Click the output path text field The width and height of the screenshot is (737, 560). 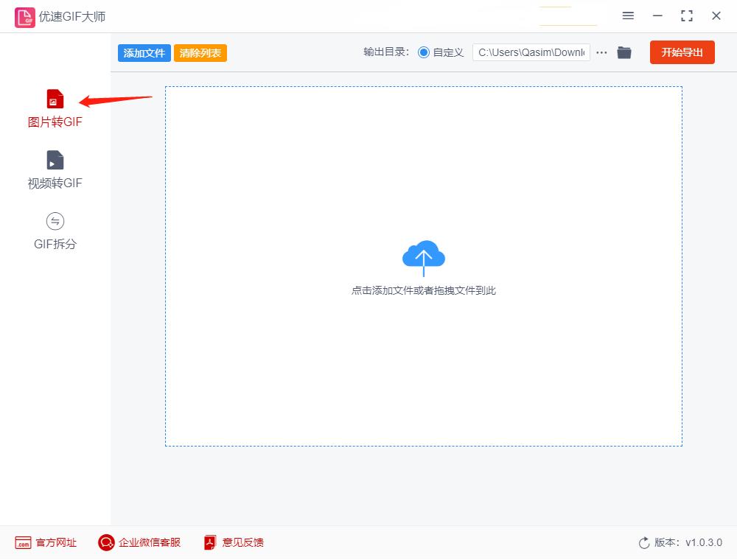(531, 52)
